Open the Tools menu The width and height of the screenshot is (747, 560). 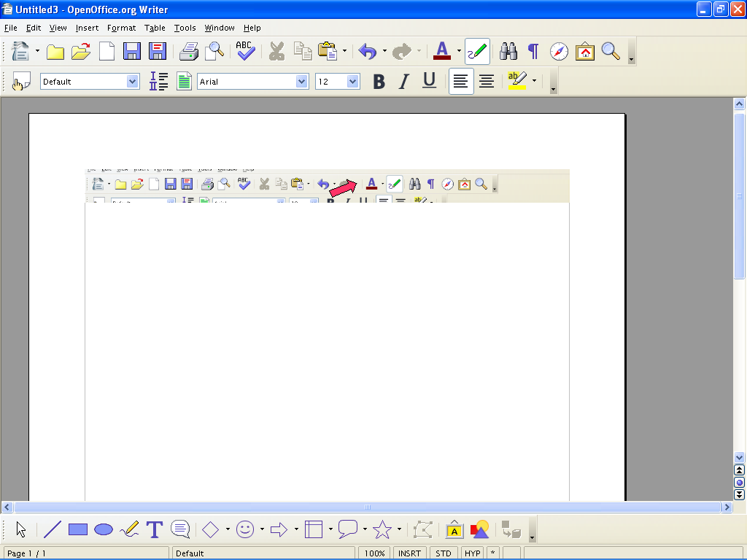pyautogui.click(x=185, y=28)
